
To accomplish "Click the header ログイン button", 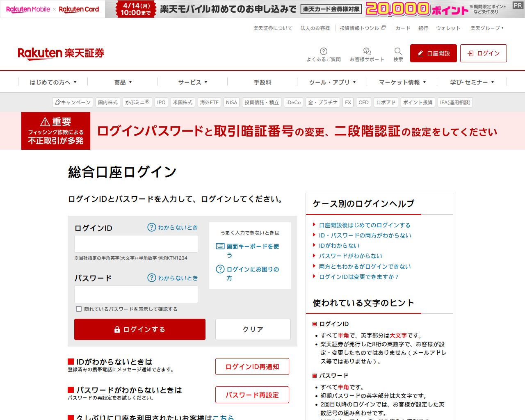I will [x=484, y=53].
